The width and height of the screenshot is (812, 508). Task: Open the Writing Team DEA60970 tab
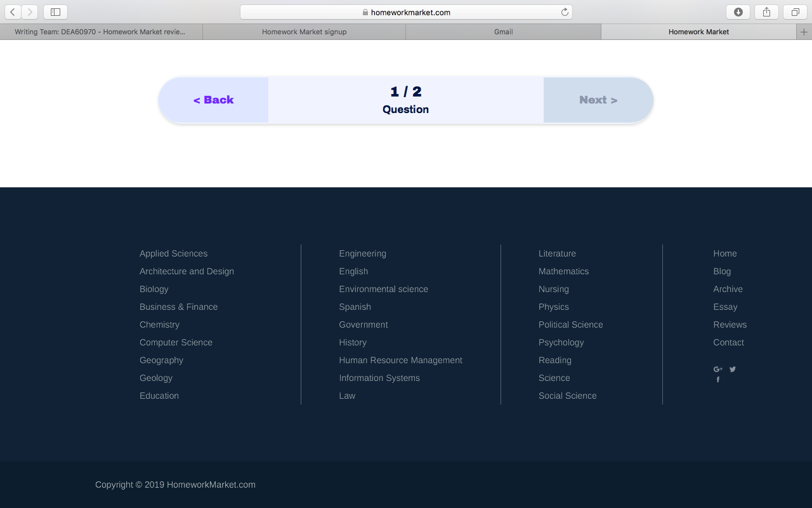[100, 32]
